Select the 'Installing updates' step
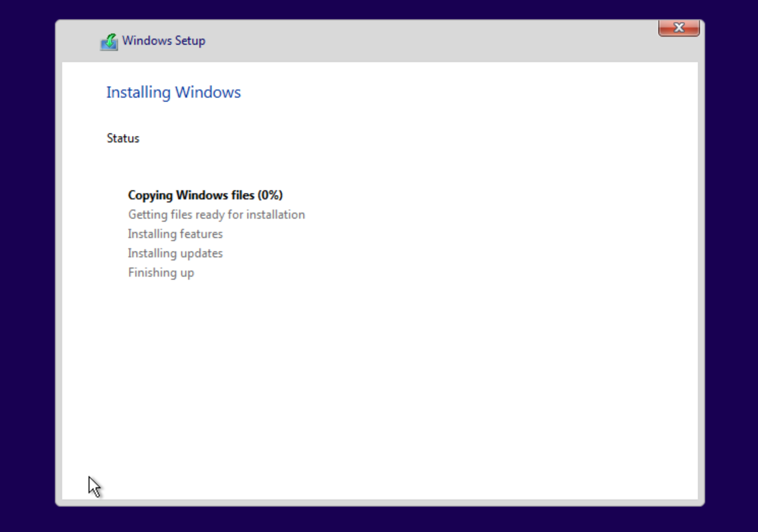758x532 pixels. pyautogui.click(x=175, y=253)
